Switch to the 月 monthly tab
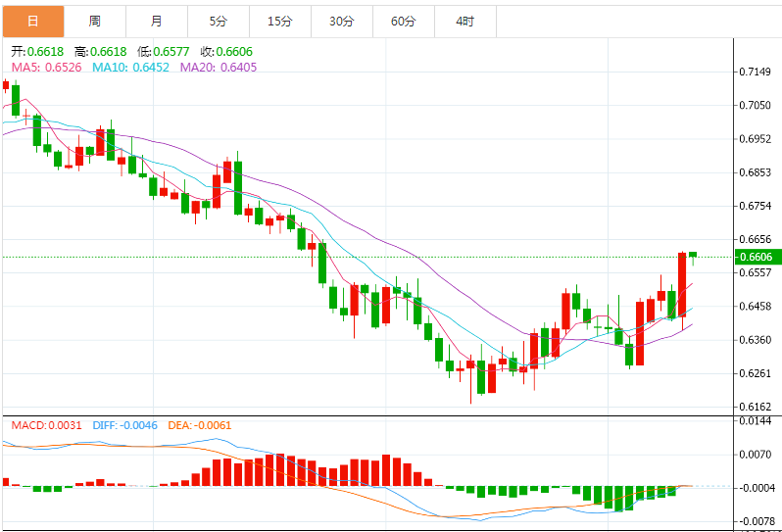782x532 pixels. (157, 22)
